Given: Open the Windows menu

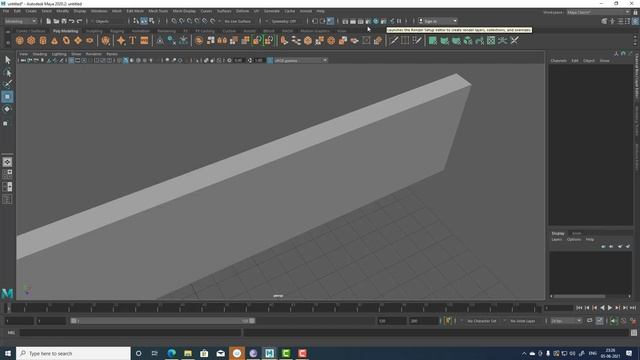Looking at the screenshot, I should coord(99,11).
